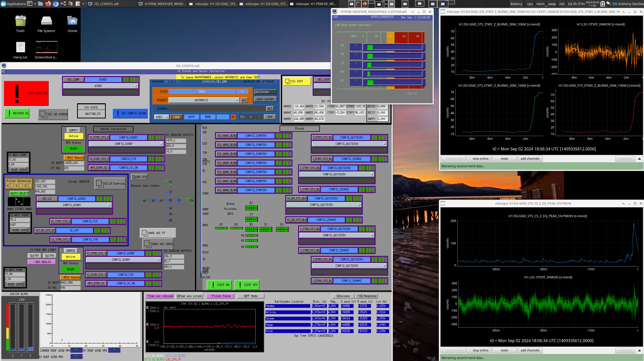The image size is (644, 361).
Task: Open the SEI CONFIG GUIDE button
Action: (130, 113)
